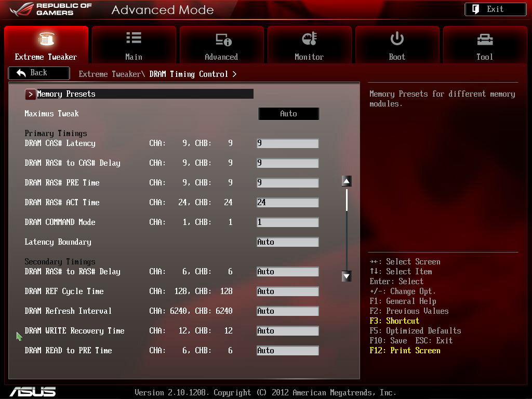Open the Advanced tab
Screen dimensions: 532x399
[x=221, y=45]
